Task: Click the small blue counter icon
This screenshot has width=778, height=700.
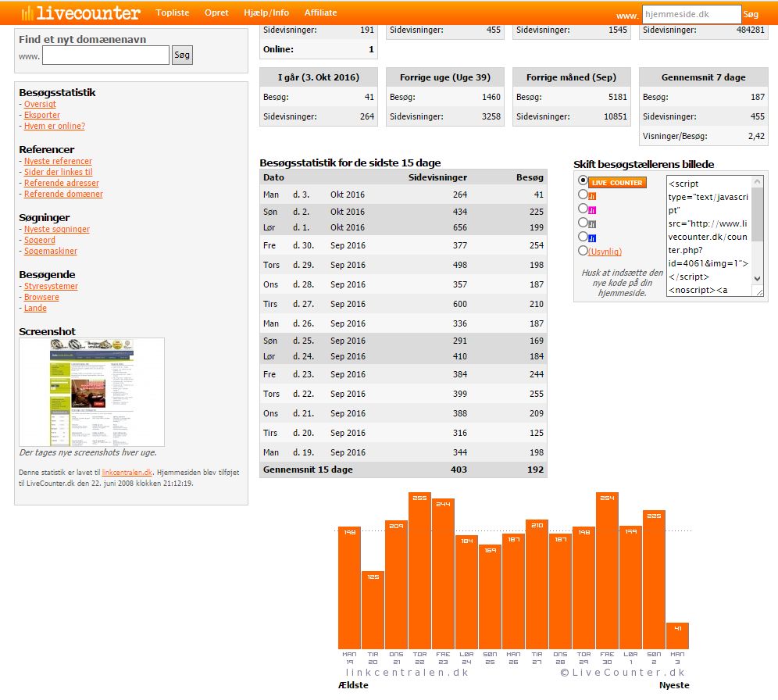Action: 592,238
